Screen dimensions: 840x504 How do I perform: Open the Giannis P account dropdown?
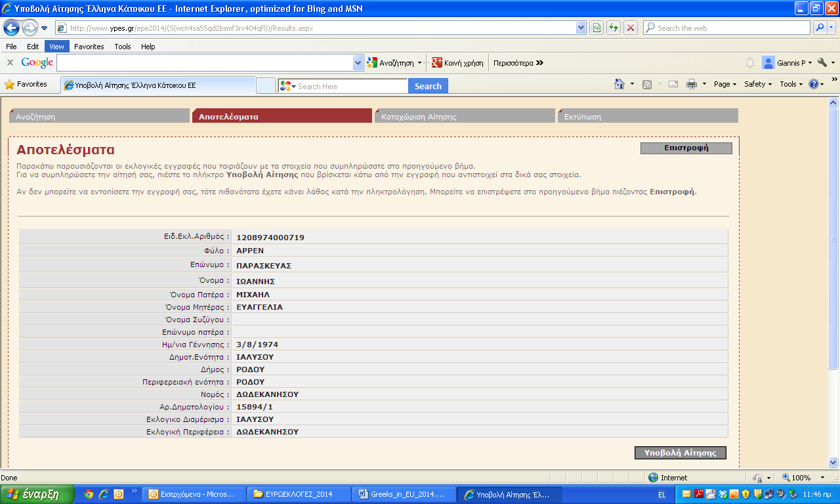(787, 63)
